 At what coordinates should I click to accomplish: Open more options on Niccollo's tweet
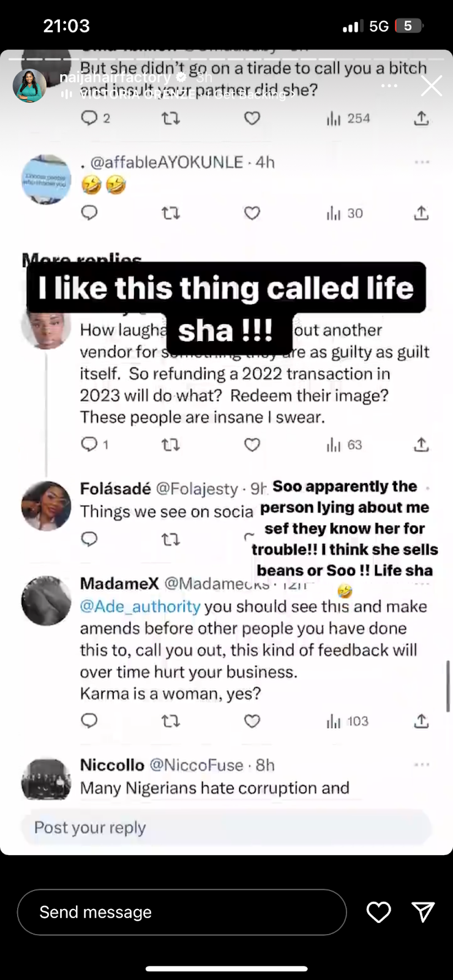pos(422,765)
